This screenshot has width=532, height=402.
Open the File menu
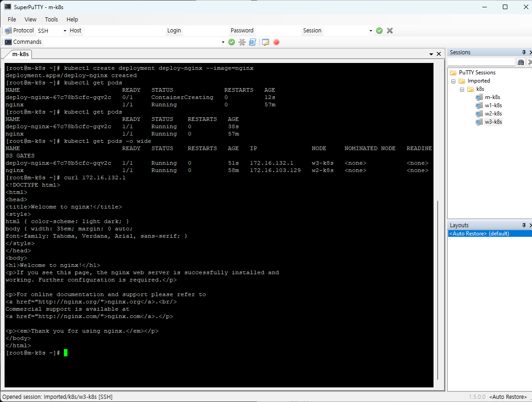[x=12, y=19]
